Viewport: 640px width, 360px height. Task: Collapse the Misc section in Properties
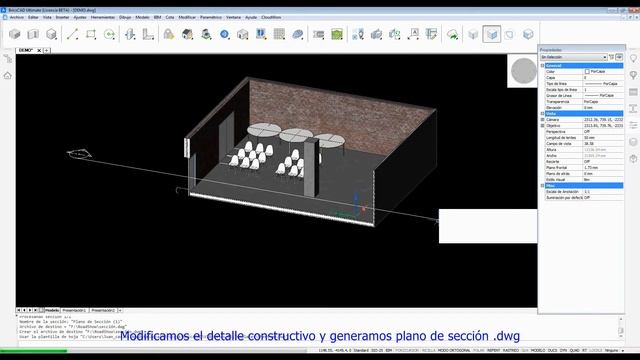[x=542, y=186]
